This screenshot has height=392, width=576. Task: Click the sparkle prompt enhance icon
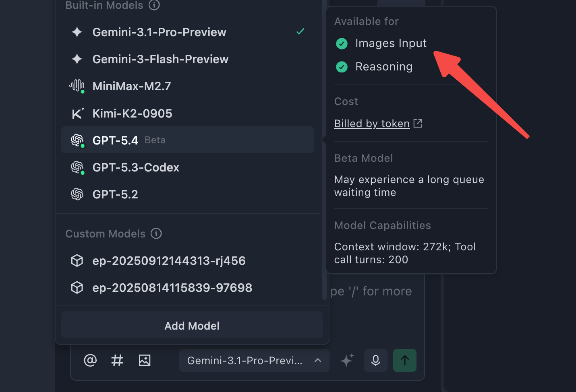347,360
